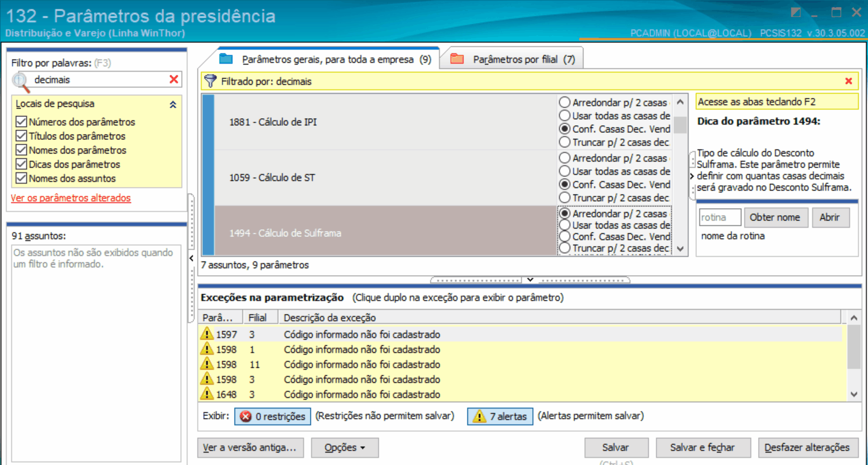868x465 pixels.
Task: Click the filter words search field
Action: pos(97,79)
